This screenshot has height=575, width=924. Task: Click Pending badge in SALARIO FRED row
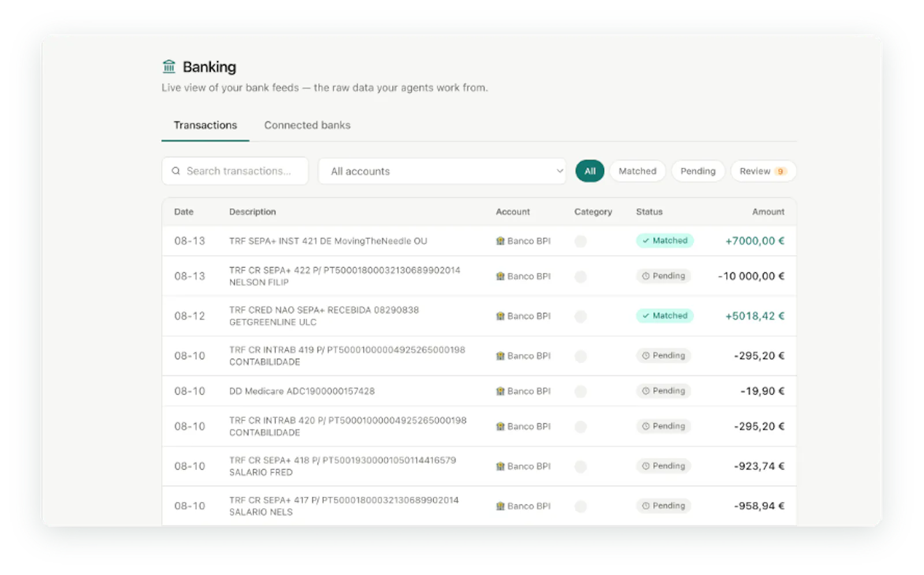(664, 466)
